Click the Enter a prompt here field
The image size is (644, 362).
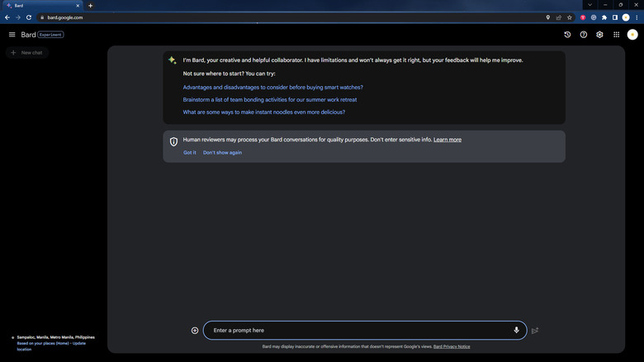pyautogui.click(x=355, y=331)
